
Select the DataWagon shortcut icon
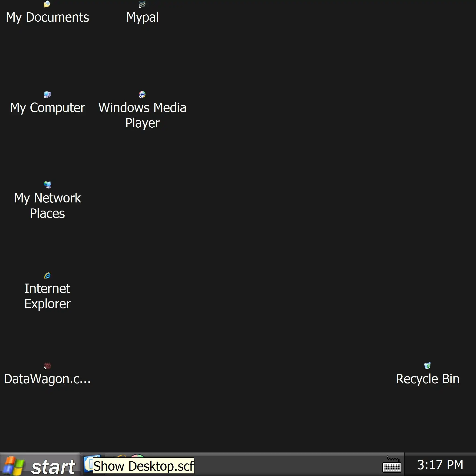tap(47, 366)
